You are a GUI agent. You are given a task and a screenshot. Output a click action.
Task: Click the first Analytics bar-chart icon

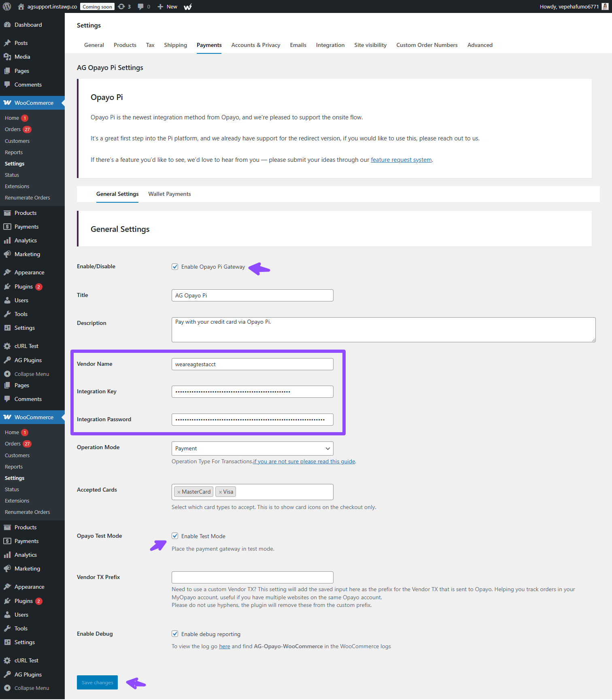pos(7,240)
